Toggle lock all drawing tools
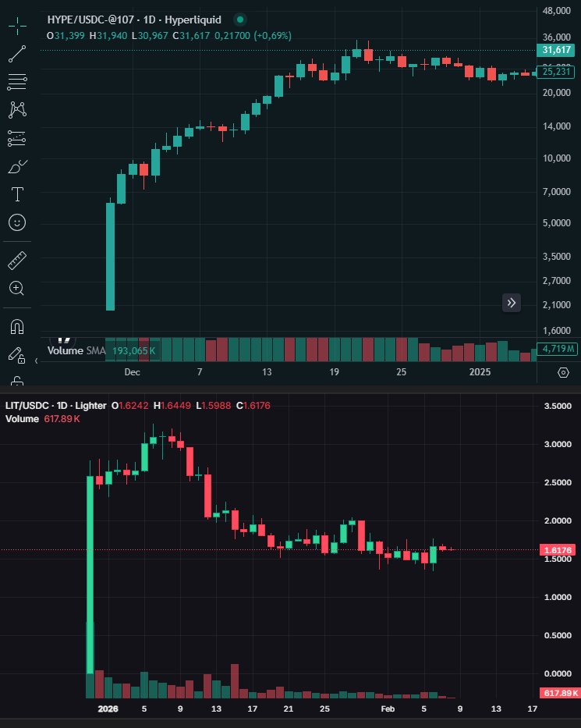581x728 pixels. [x=17, y=381]
